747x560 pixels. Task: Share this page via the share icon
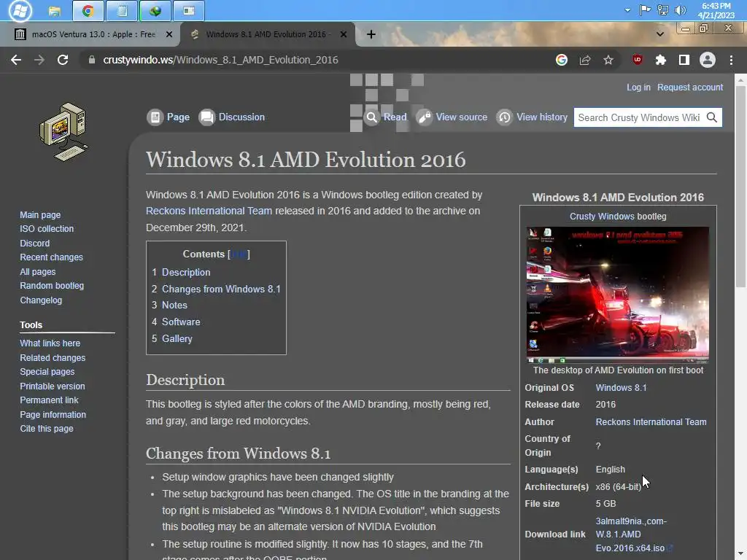585,60
